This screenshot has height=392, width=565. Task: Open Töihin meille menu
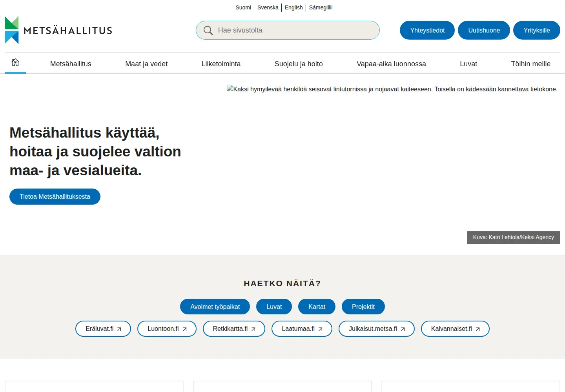pos(530,64)
